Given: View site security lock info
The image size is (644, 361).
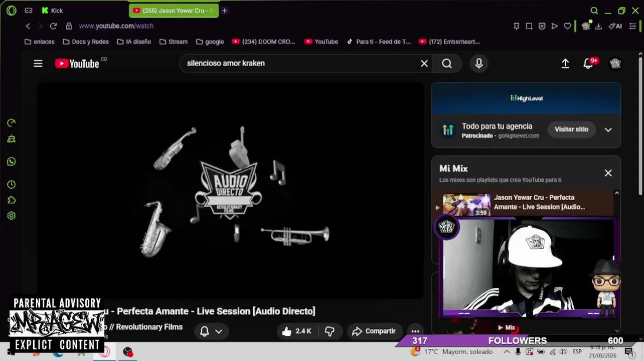Looking at the screenshot, I should [69, 26].
